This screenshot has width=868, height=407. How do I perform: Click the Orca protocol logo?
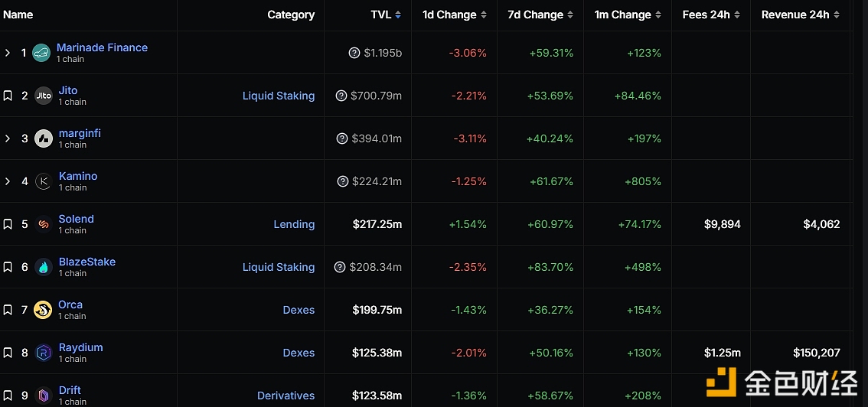pyautogui.click(x=43, y=310)
